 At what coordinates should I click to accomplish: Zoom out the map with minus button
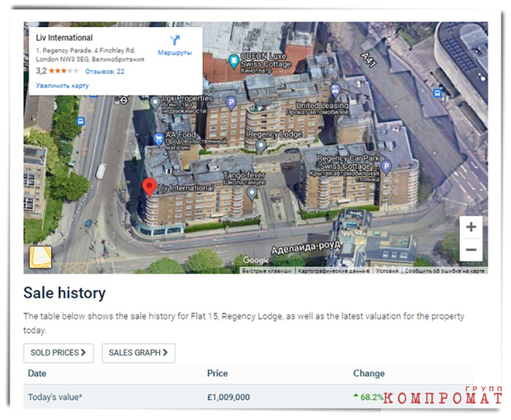coord(471,250)
